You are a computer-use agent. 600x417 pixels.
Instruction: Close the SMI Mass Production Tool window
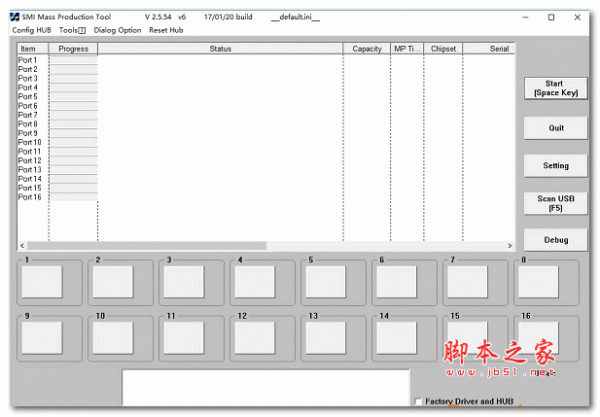(577, 17)
